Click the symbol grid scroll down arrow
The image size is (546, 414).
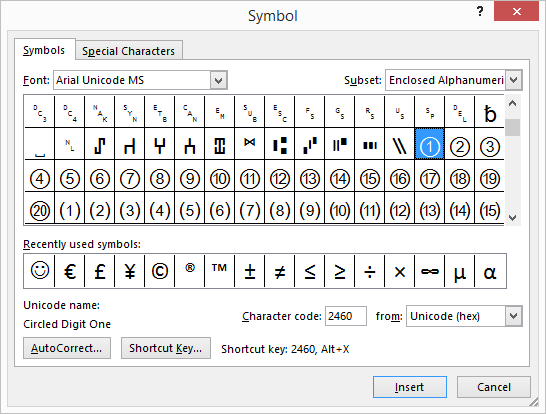[512, 218]
